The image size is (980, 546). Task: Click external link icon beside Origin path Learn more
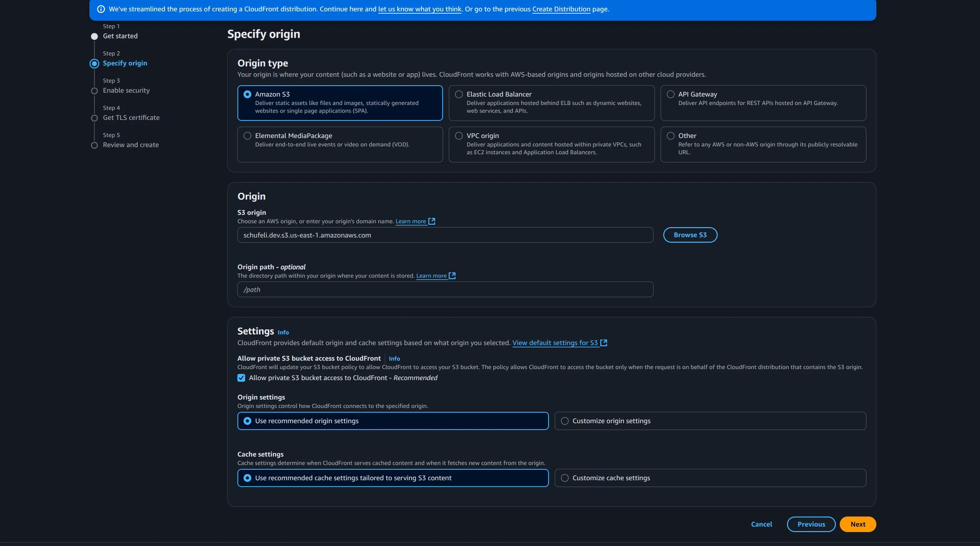pos(452,276)
